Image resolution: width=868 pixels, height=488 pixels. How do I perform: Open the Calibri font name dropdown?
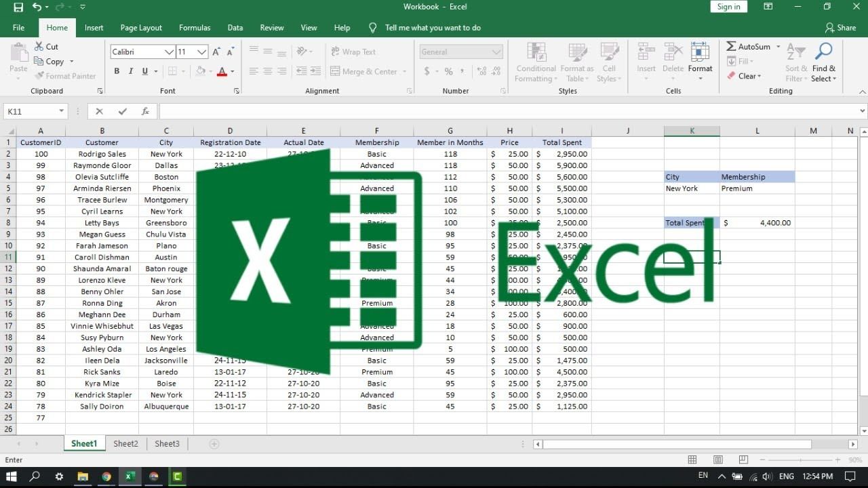169,52
